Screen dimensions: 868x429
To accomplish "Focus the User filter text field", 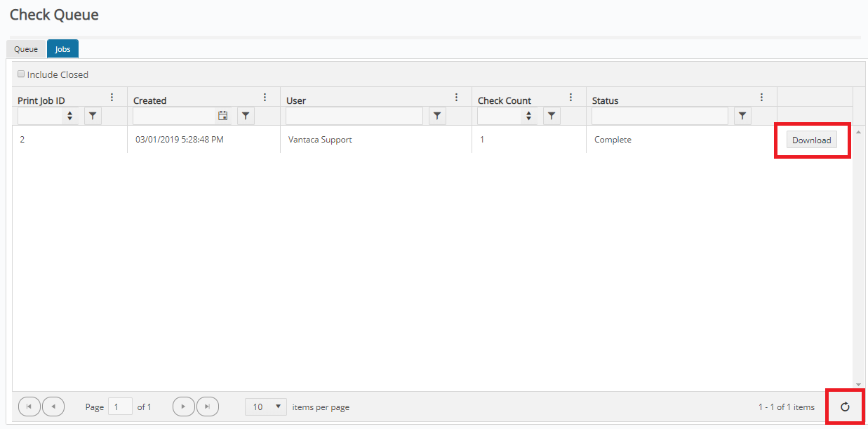I will click(x=354, y=116).
